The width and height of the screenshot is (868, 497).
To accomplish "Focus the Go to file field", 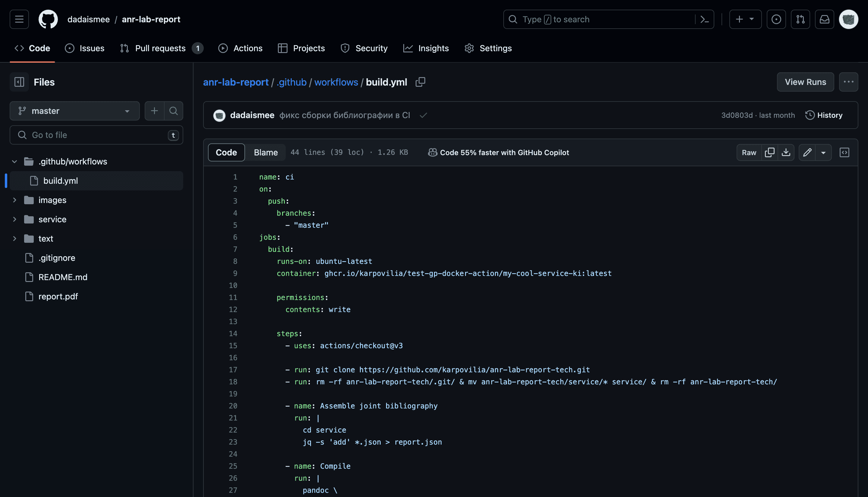I will click(x=96, y=135).
